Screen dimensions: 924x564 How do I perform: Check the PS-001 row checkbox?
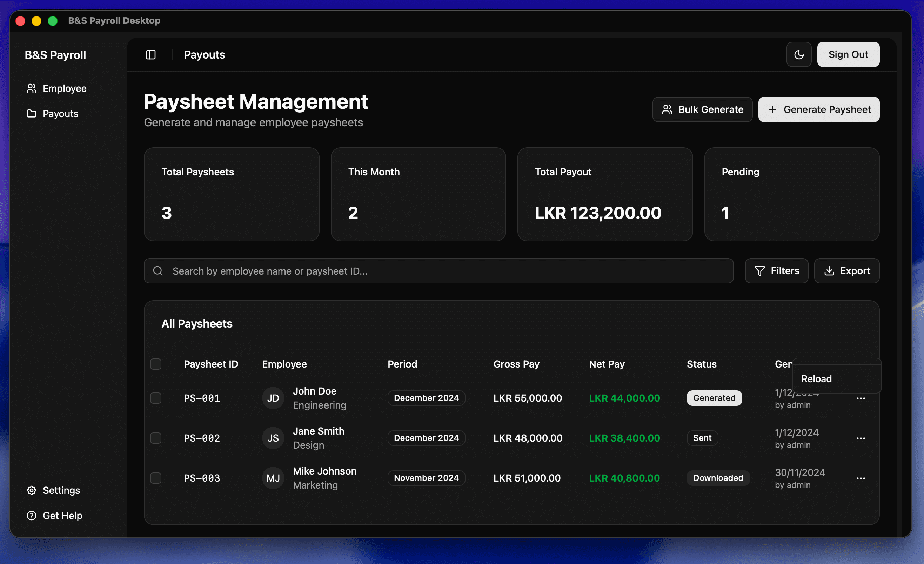[156, 398]
